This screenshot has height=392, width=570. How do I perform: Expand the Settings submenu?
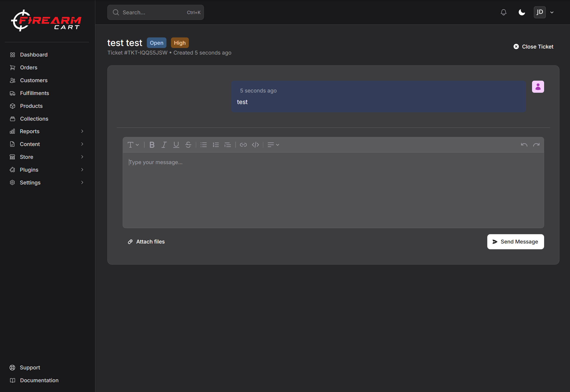coord(82,182)
